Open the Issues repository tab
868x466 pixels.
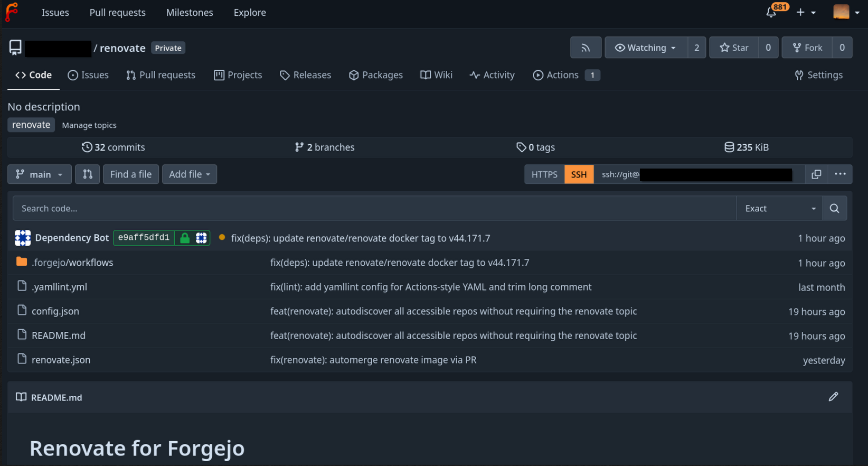[x=88, y=75]
